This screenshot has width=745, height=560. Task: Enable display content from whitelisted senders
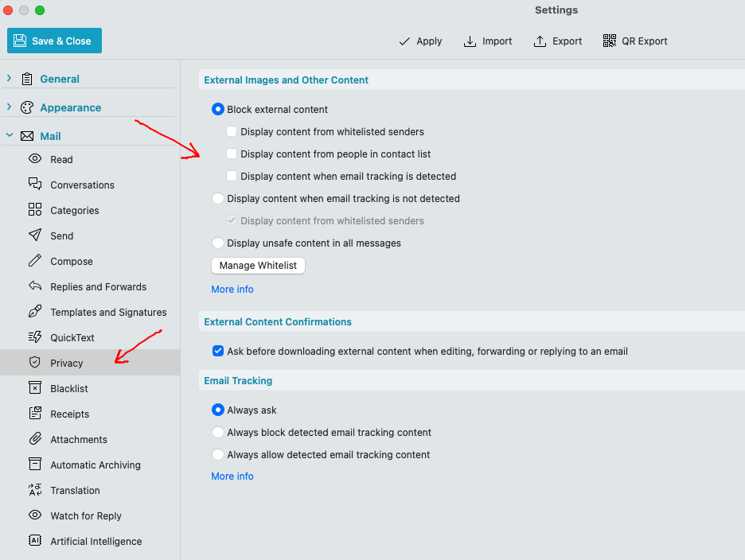click(x=232, y=131)
